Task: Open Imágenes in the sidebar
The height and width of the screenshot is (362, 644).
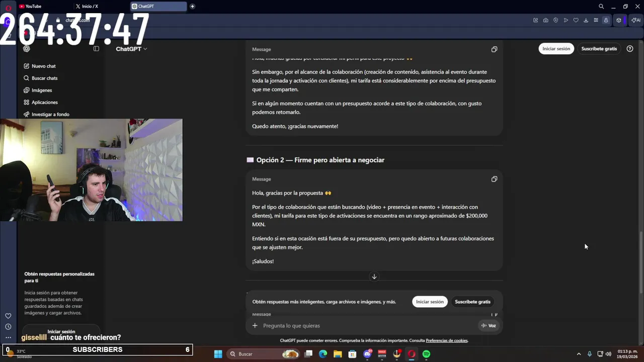Action: (42, 90)
